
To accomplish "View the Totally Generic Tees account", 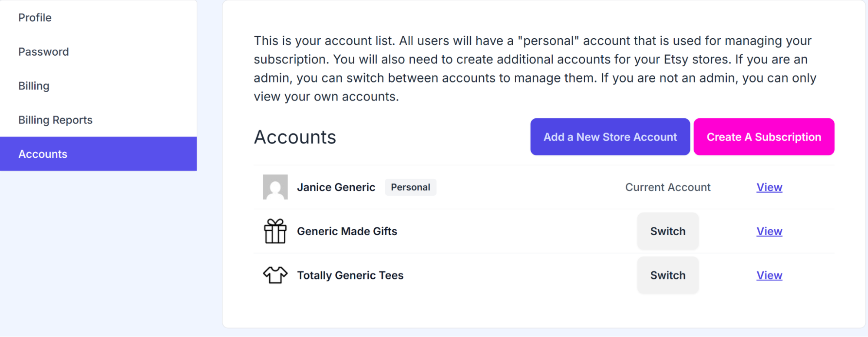I will pyautogui.click(x=769, y=275).
